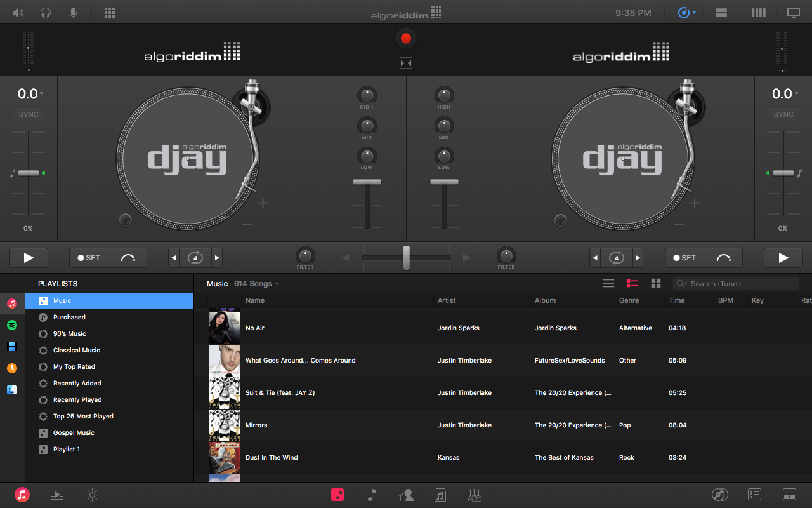Browse by artists icon in bottom bar
This screenshot has height=508, width=812.
pyautogui.click(x=406, y=495)
